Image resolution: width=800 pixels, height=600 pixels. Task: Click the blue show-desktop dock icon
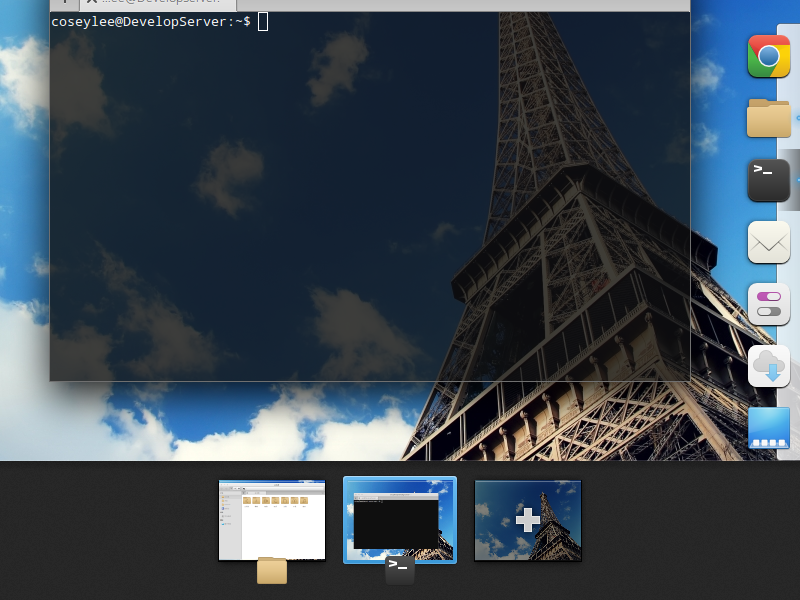[x=768, y=428]
